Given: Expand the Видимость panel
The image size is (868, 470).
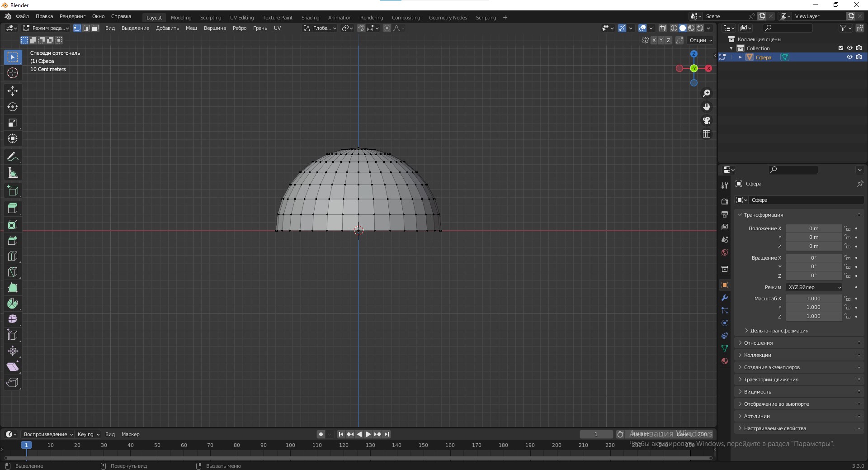Looking at the screenshot, I should pos(757,392).
